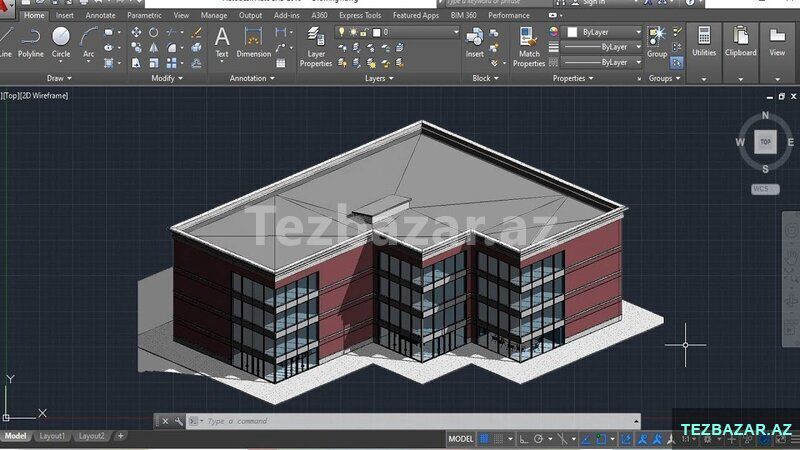Toggle object snap tracking in status bar
Image resolution: width=800 pixels, height=450 pixels.
(586, 439)
